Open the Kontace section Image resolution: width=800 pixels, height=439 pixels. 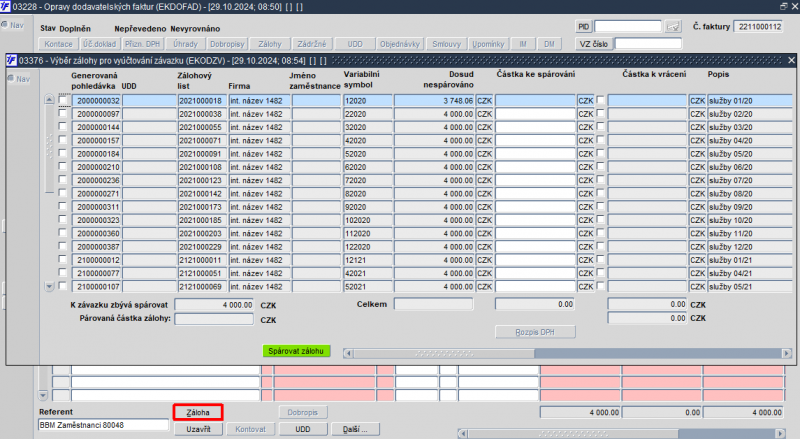[59, 44]
